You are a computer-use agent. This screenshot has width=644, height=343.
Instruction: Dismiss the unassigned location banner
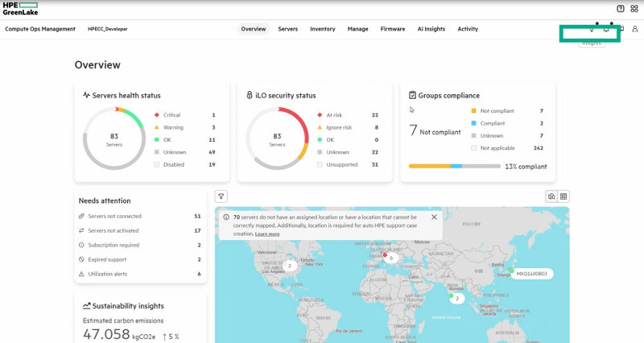pos(434,217)
